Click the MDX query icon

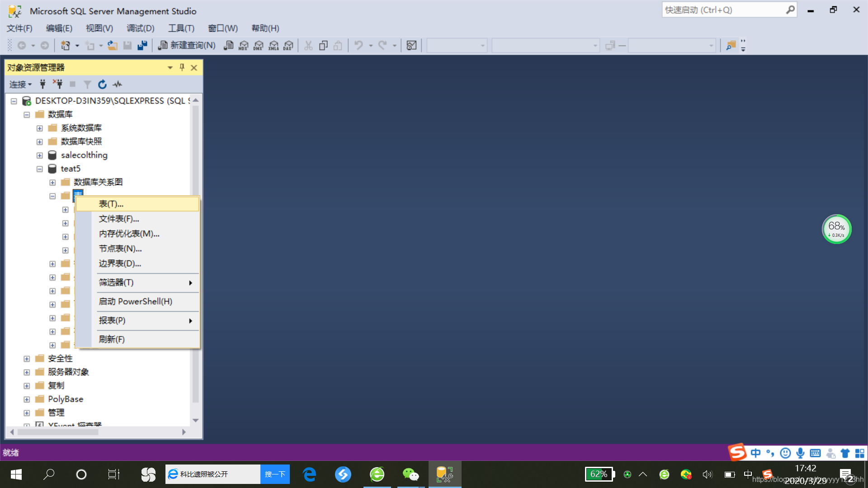coord(244,45)
